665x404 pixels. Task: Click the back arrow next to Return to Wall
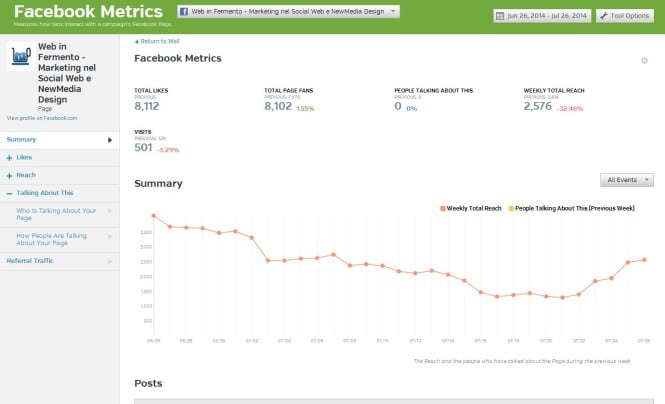[136, 41]
